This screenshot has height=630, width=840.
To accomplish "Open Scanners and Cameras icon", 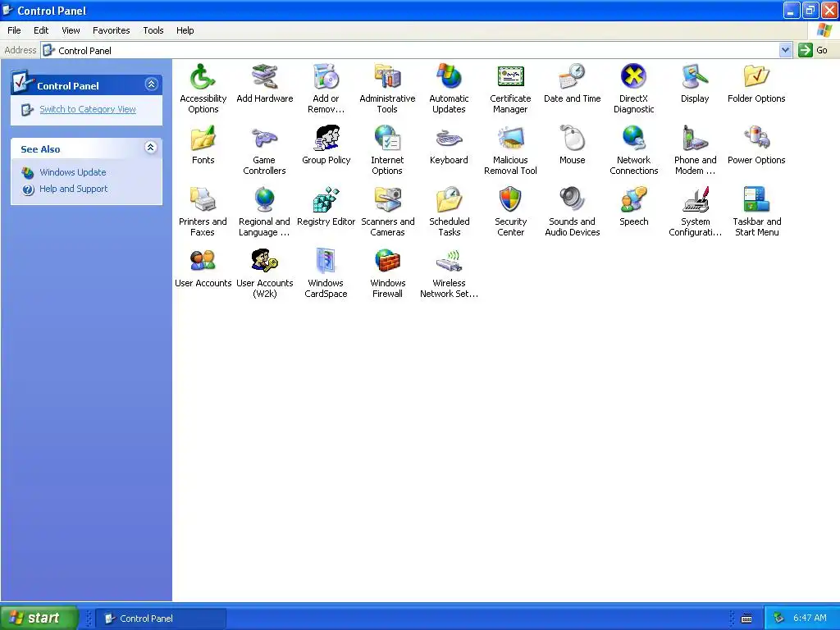I will [x=387, y=200].
